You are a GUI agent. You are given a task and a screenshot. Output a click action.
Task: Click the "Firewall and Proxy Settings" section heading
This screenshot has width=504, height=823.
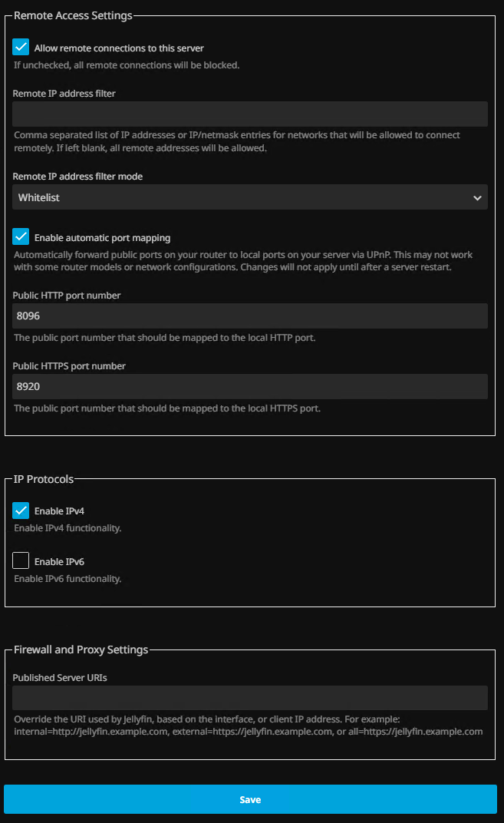pos(81,649)
